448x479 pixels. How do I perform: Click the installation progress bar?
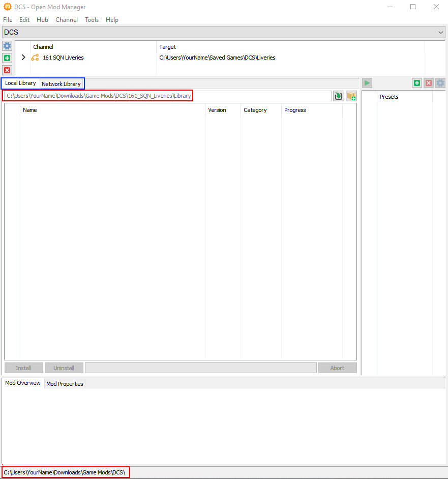pos(200,368)
